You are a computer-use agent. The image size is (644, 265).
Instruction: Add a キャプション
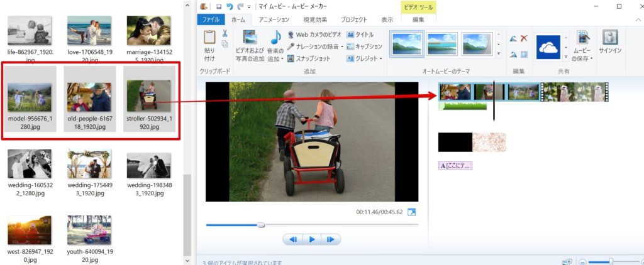[x=364, y=46]
